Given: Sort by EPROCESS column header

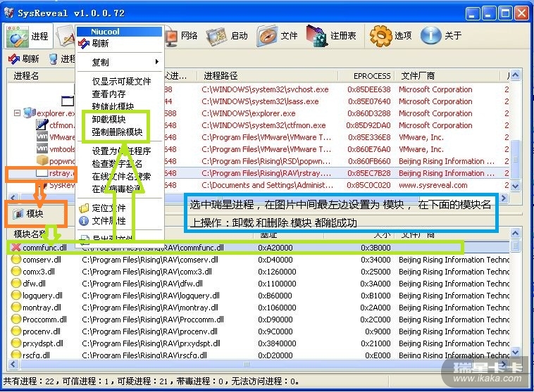Looking at the screenshot, I should point(372,75).
